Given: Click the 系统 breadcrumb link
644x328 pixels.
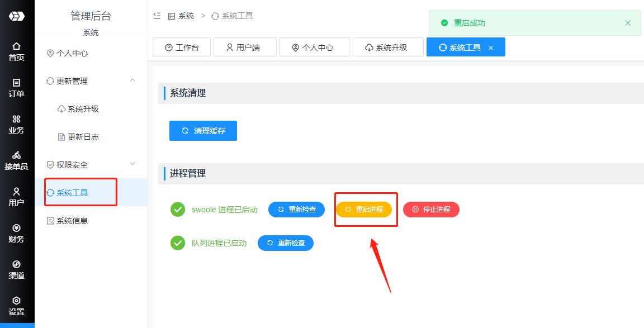Looking at the screenshot, I should point(181,16).
